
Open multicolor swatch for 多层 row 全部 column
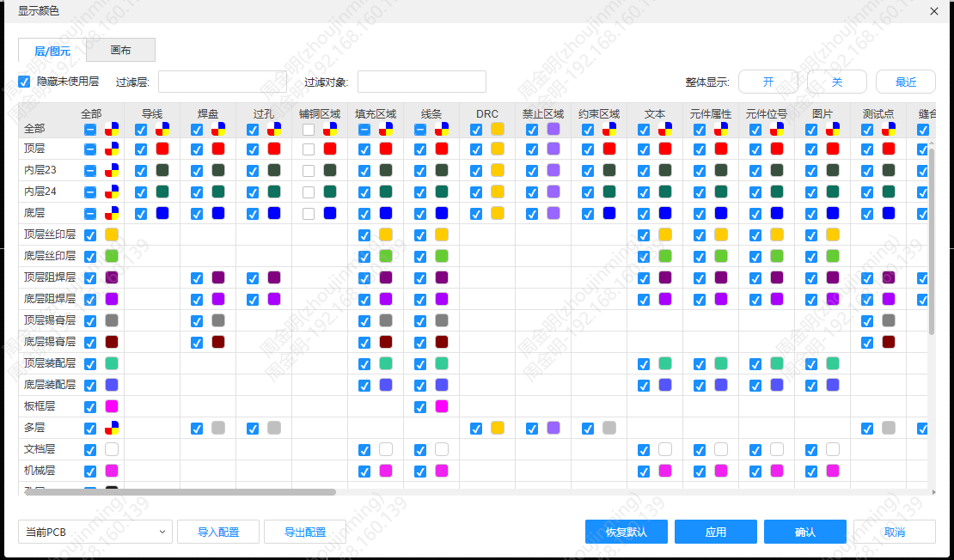112,428
